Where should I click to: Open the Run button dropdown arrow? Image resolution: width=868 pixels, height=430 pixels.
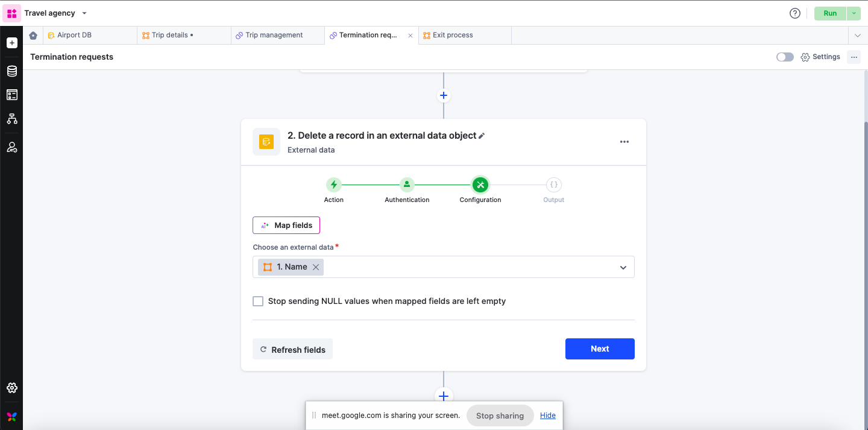click(x=854, y=13)
